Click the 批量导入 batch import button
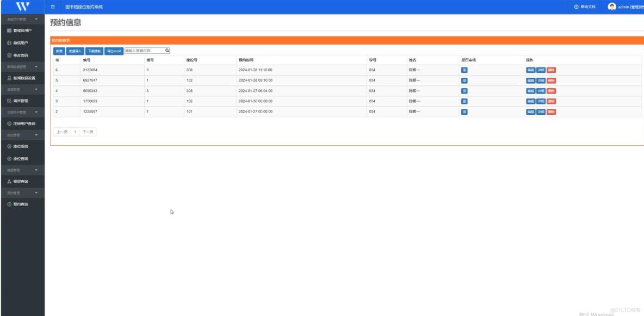Image resolution: width=644 pixels, height=316 pixels. tap(75, 51)
